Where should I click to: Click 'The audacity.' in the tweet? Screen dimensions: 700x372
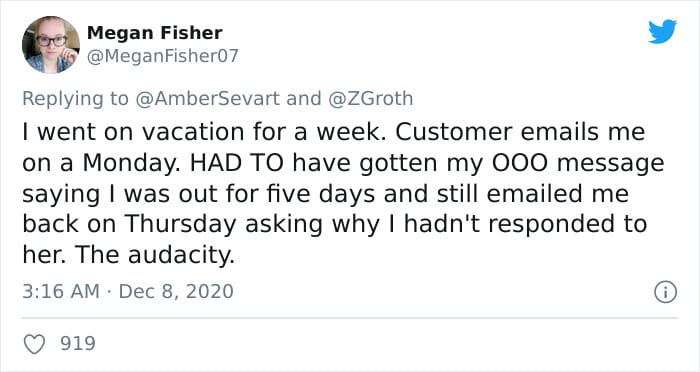154,255
